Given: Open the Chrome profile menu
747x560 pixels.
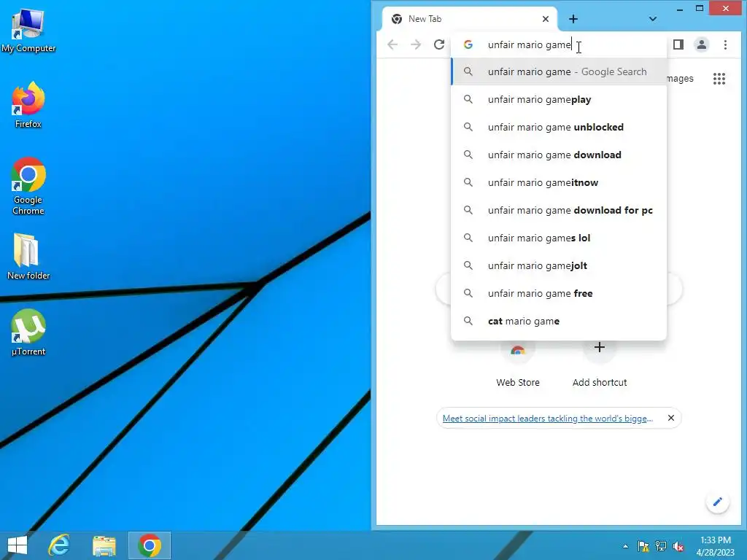Looking at the screenshot, I should [x=702, y=44].
